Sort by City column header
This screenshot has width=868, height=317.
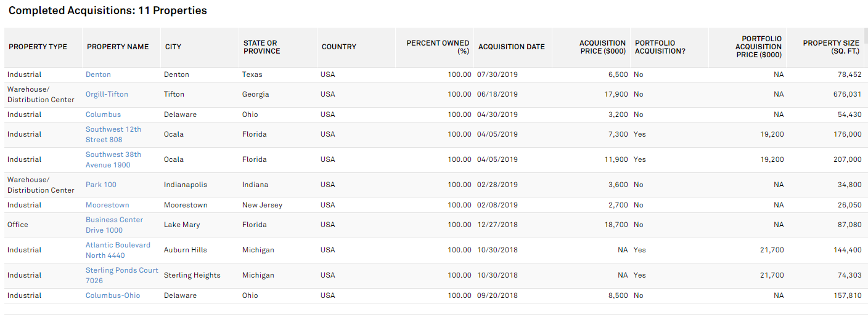point(173,47)
